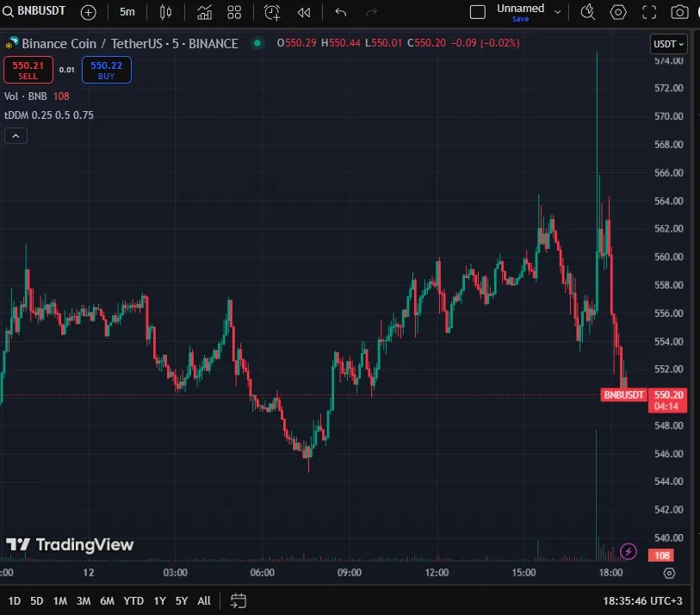Open the USDT currency dropdown

click(668, 44)
